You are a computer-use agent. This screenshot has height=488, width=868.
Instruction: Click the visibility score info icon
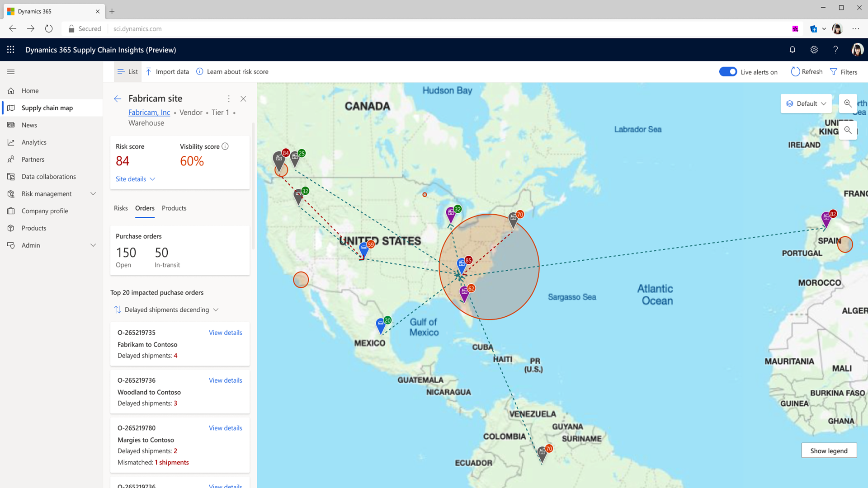click(225, 146)
